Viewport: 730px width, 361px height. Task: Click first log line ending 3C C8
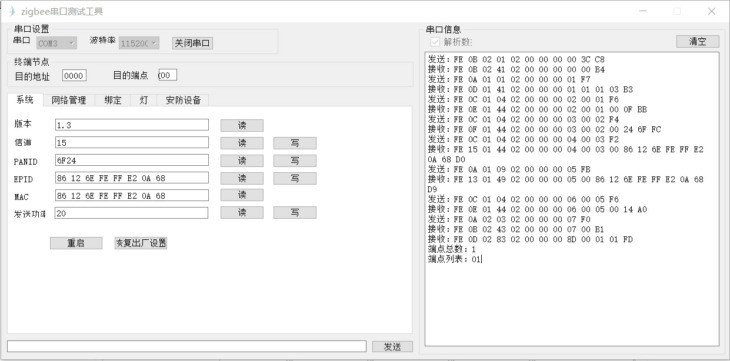516,60
